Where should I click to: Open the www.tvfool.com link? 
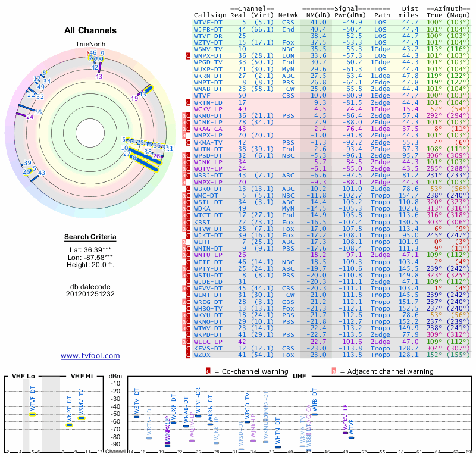90,356
